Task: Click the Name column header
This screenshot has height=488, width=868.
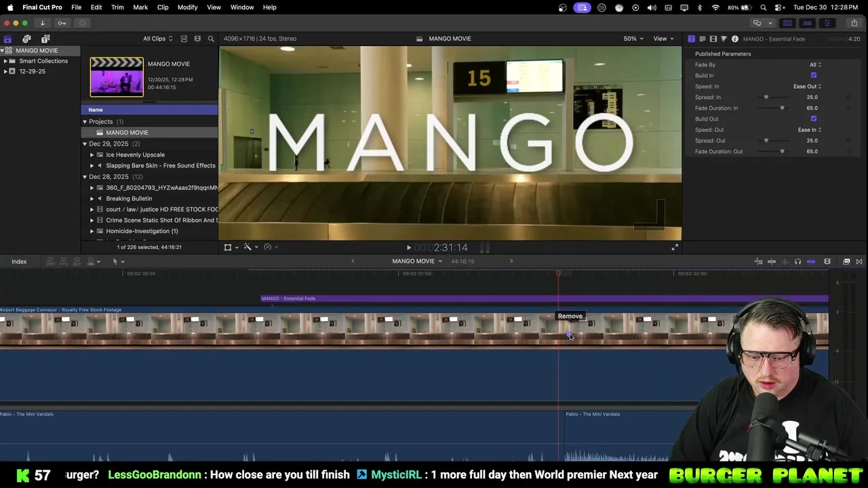Action: tap(150, 110)
